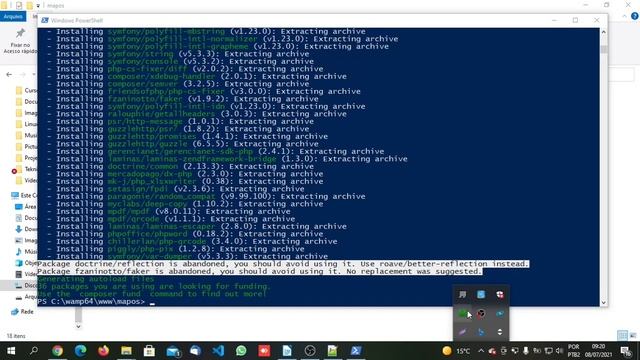Click Explorer help question mark icon
The height and width of the screenshot is (360, 640).
click(x=635, y=16)
